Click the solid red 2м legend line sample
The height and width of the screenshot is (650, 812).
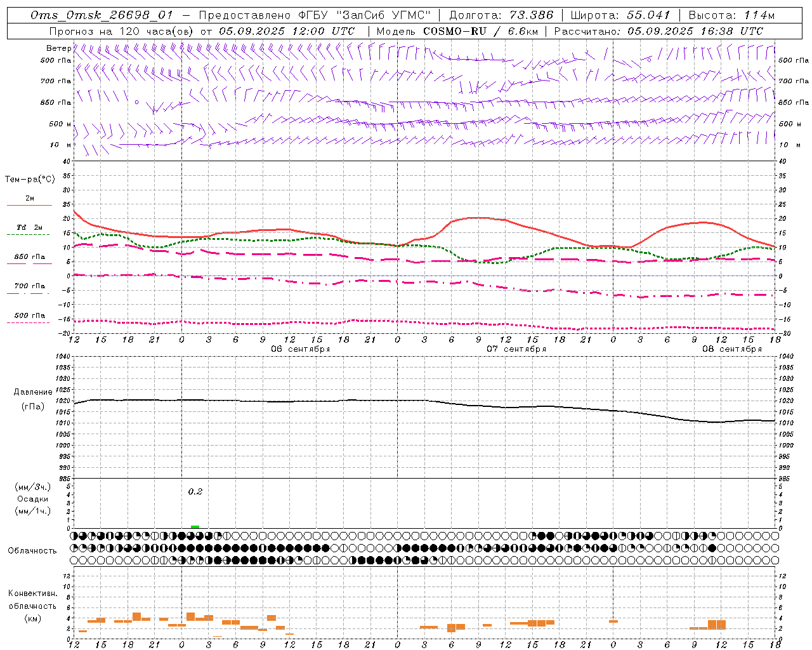point(29,205)
